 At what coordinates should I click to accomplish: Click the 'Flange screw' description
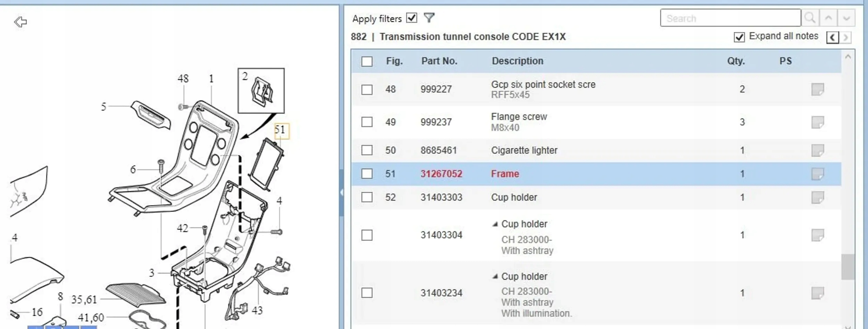[x=519, y=117]
